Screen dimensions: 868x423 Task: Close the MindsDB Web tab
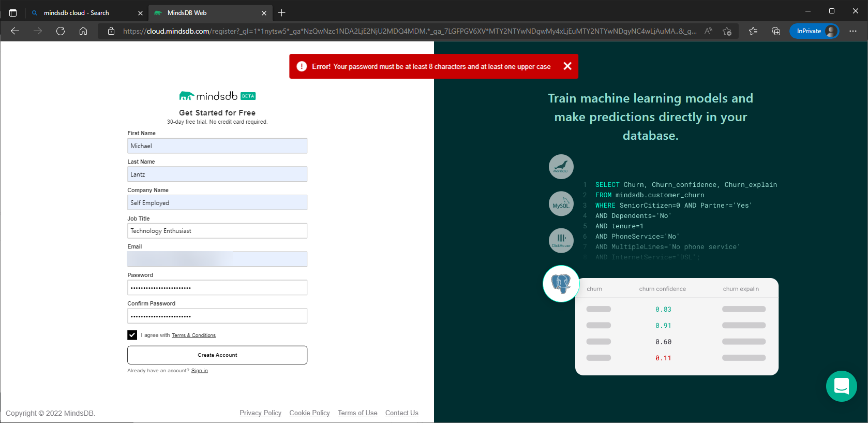[x=264, y=13]
